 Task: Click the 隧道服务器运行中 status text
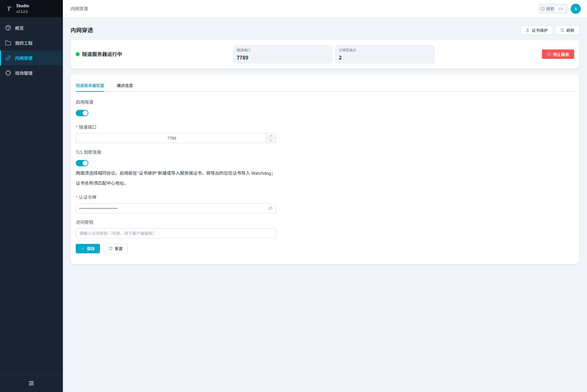pos(102,54)
